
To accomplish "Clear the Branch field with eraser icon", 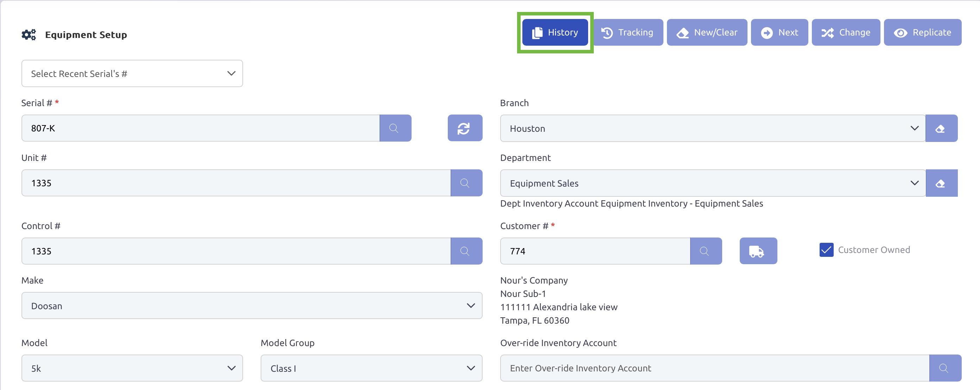I will tap(941, 128).
